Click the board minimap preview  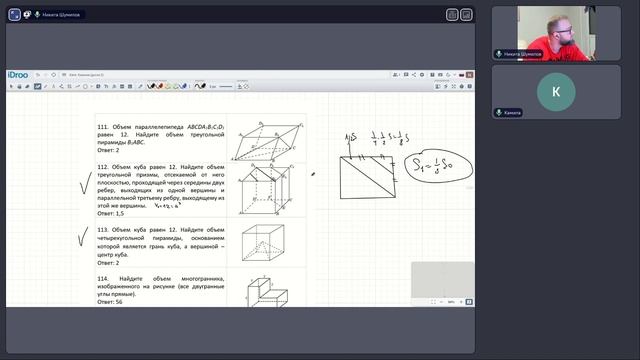pos(442,280)
